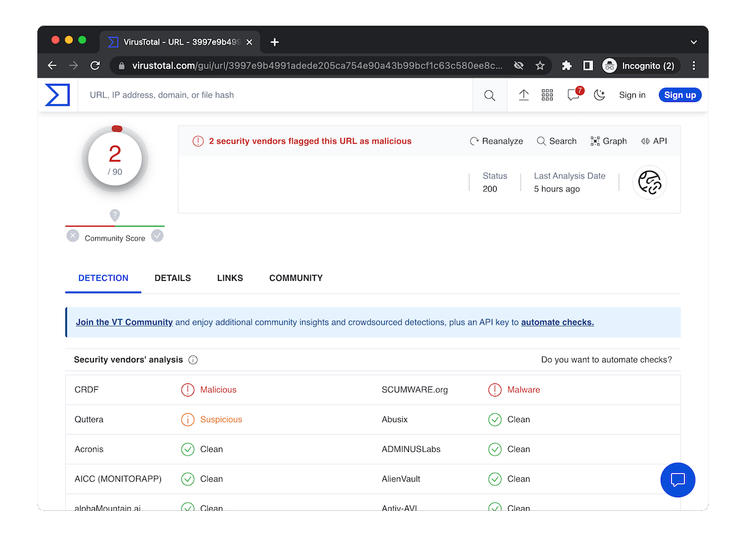Click the browser back arrow
The height and width of the screenshot is (560, 746).
(x=52, y=65)
